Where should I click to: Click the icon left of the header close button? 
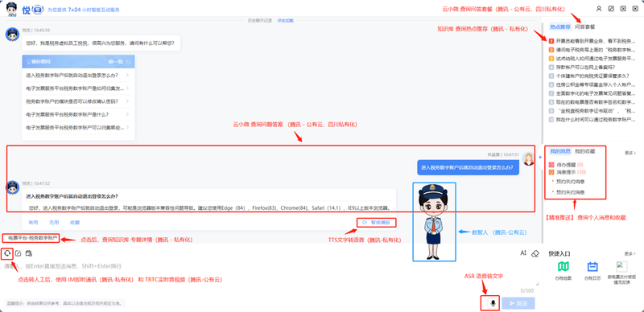[x=623, y=9]
